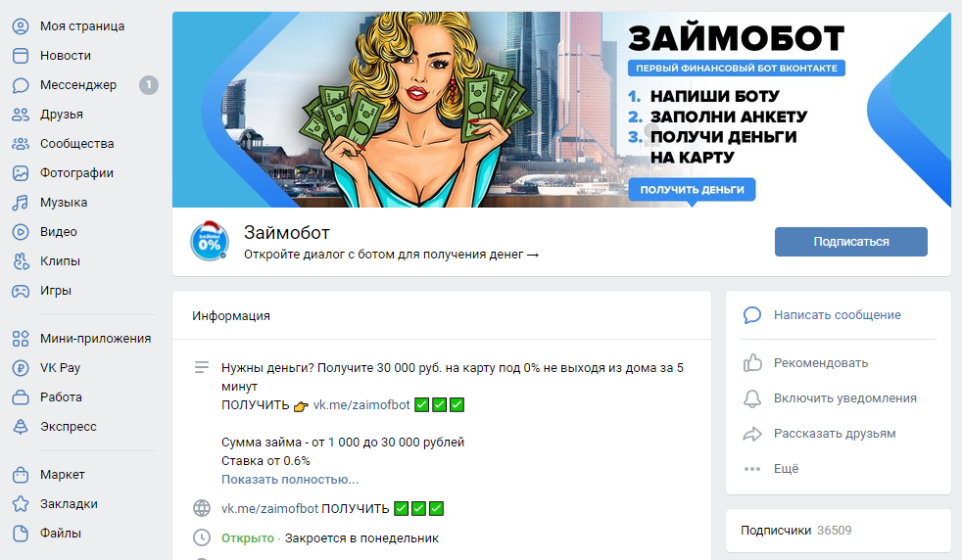Screen dimensions: 962x560
Task: Click Написать сообщение link
Action: point(838,315)
